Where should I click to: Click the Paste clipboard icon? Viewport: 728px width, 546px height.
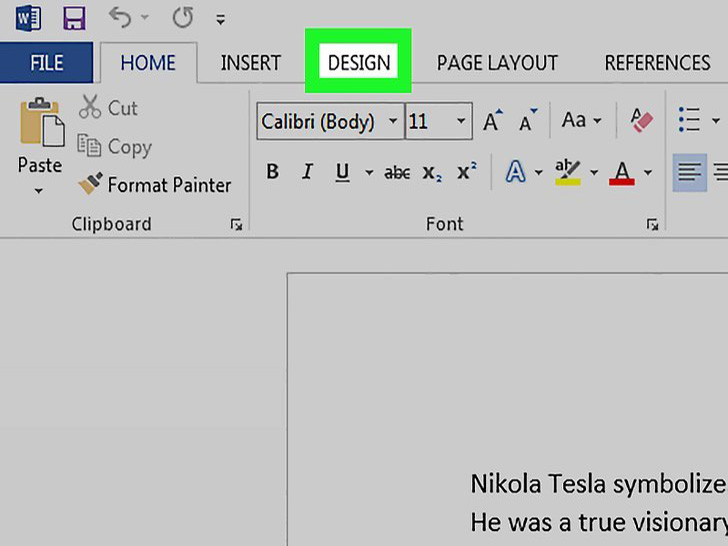pyautogui.click(x=40, y=125)
